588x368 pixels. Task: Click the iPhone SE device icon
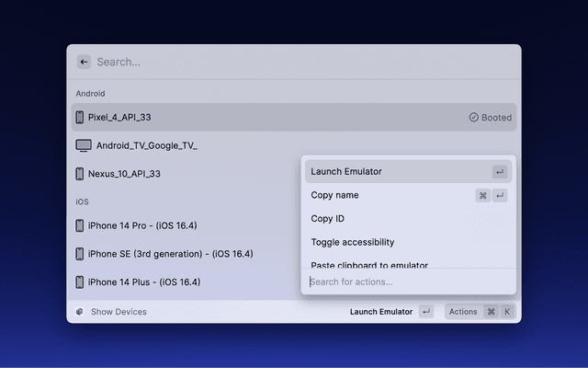pos(80,254)
